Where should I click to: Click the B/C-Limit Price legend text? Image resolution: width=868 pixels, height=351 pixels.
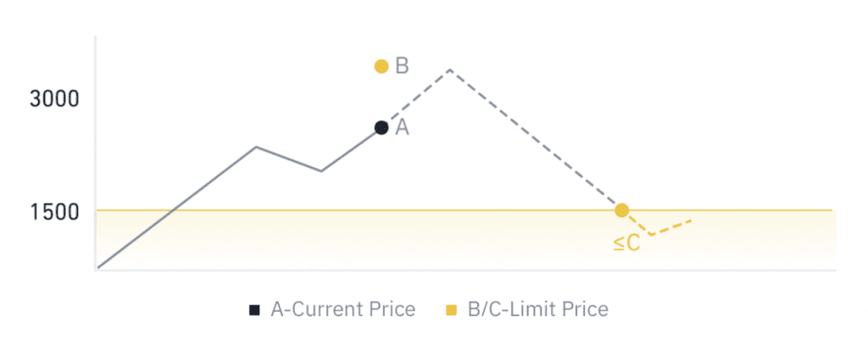coord(537,309)
